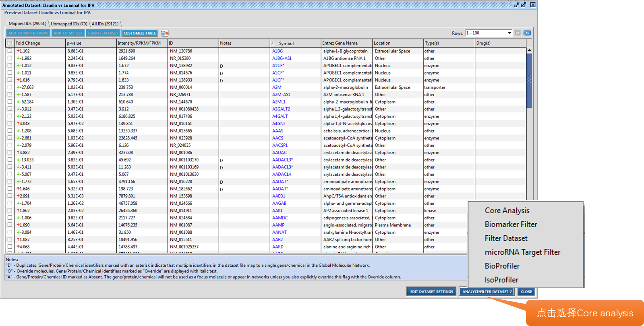Click the fold change value -62.184
This screenshot has height=326, width=644.
point(27,102)
